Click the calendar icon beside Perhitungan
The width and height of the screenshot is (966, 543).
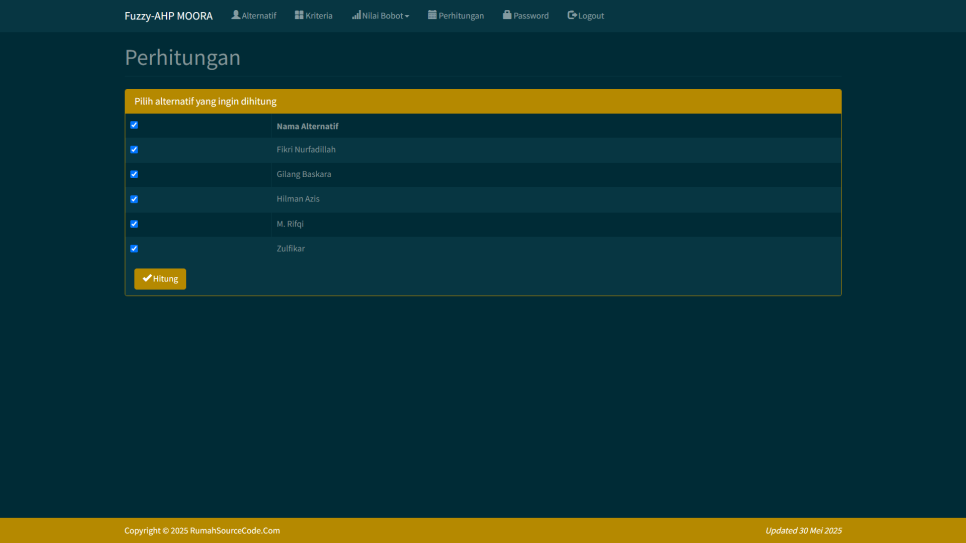pos(432,15)
